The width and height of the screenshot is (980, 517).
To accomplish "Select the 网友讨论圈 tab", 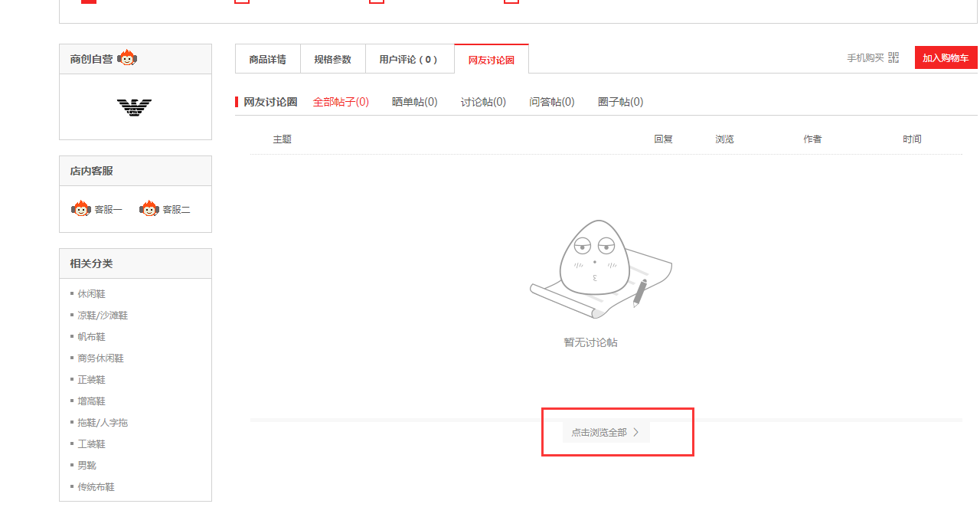I will point(492,59).
